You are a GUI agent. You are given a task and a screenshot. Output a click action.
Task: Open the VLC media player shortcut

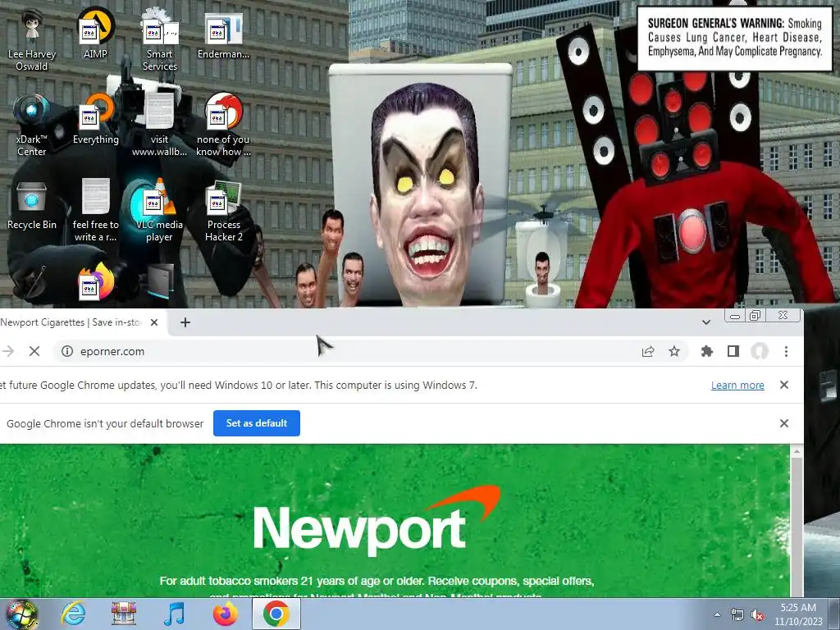159,210
